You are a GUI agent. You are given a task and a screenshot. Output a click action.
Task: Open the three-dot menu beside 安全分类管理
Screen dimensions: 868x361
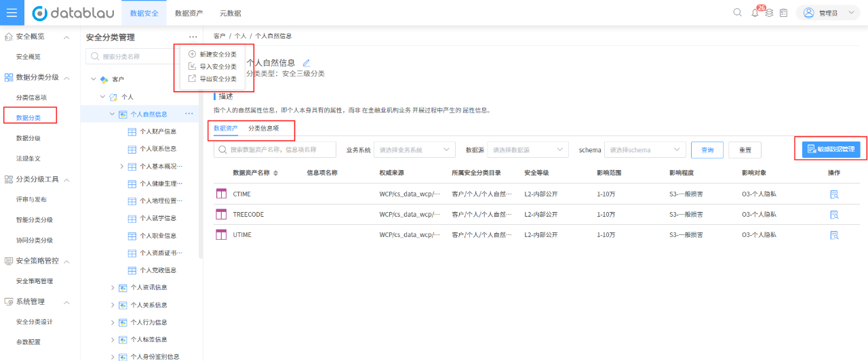193,37
